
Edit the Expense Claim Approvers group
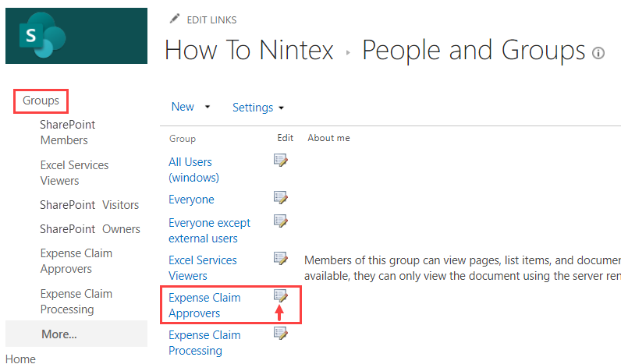tap(281, 295)
